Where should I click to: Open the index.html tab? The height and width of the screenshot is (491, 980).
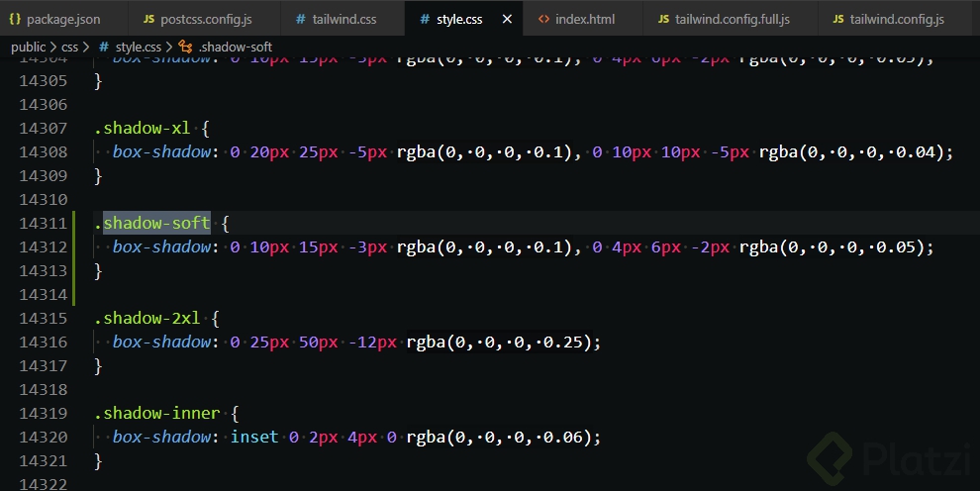tap(581, 19)
